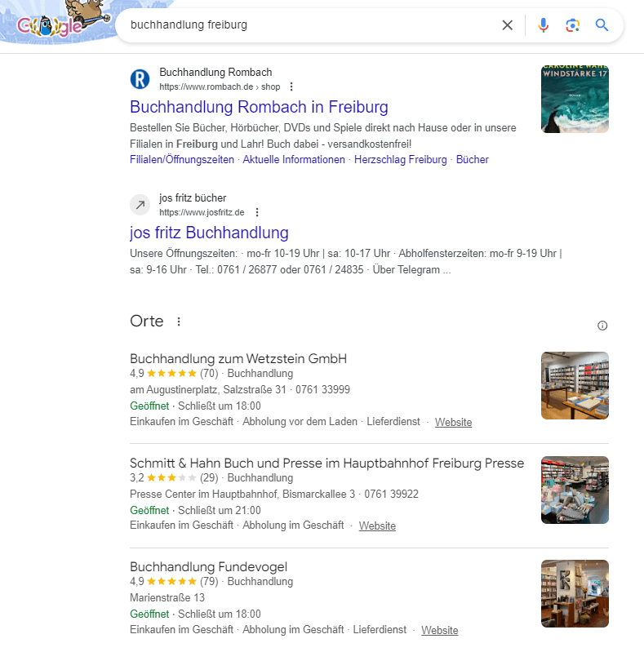Open Google Lens image search icon

pos(572,25)
